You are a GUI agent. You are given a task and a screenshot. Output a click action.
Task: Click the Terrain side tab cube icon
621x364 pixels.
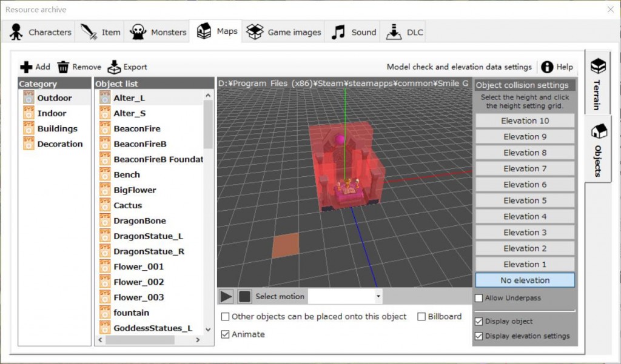[x=598, y=66]
